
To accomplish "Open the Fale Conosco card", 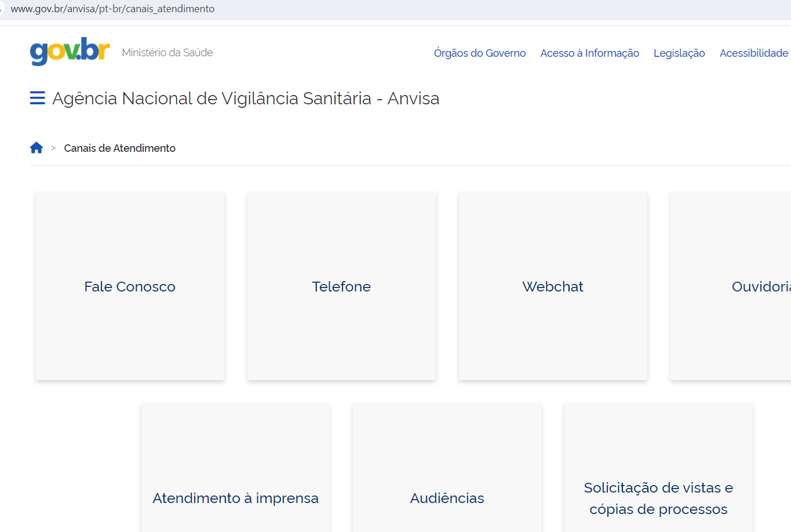I will (130, 286).
